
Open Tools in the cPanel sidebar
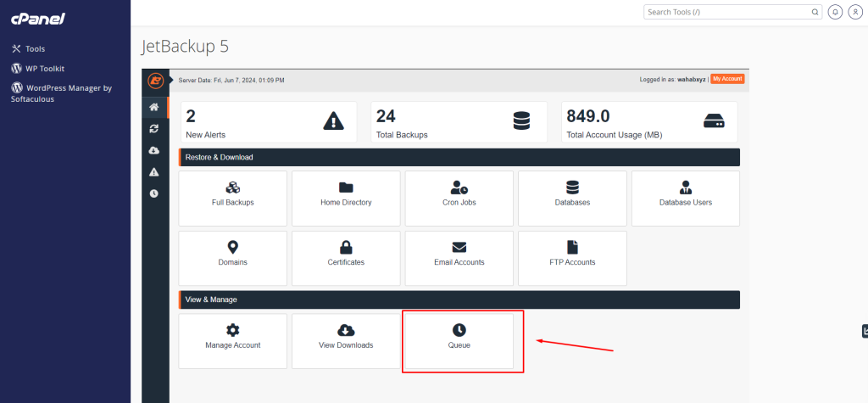point(35,49)
